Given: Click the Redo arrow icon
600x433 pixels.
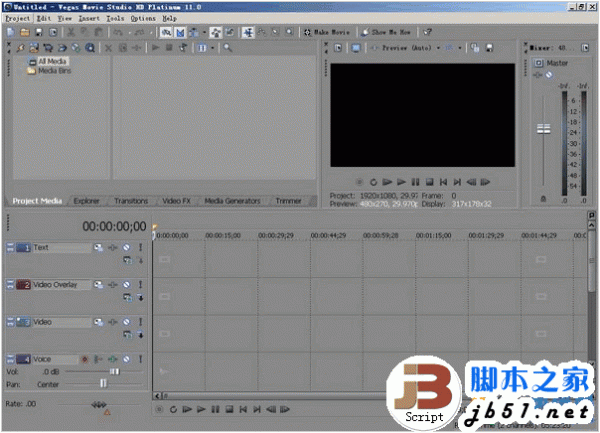Looking at the screenshot, I should pos(139,33).
